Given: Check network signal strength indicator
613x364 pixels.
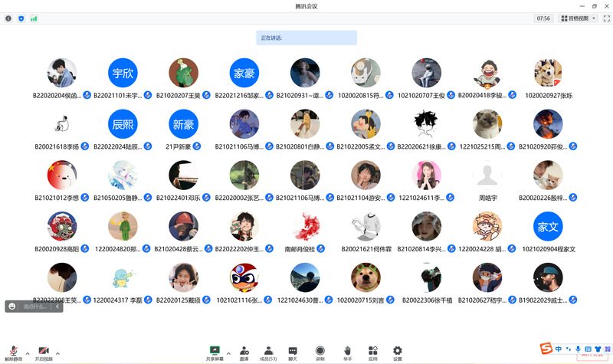Looking at the screenshot, I should pyautogui.click(x=34, y=18).
